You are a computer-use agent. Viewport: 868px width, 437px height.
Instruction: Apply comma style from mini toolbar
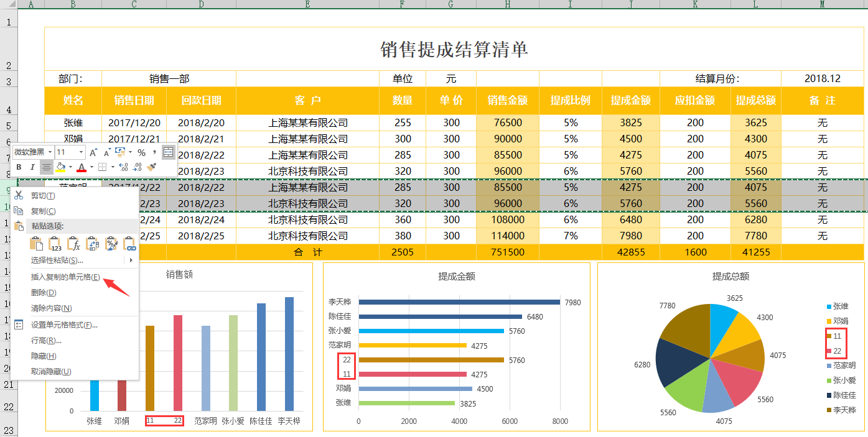[x=154, y=152]
